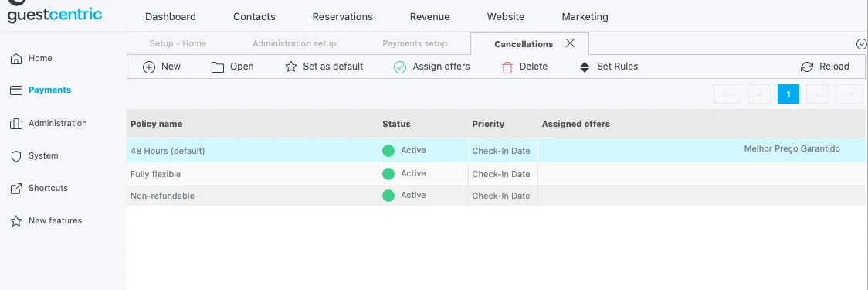Switch to the Setup - Home tab

pyautogui.click(x=178, y=43)
